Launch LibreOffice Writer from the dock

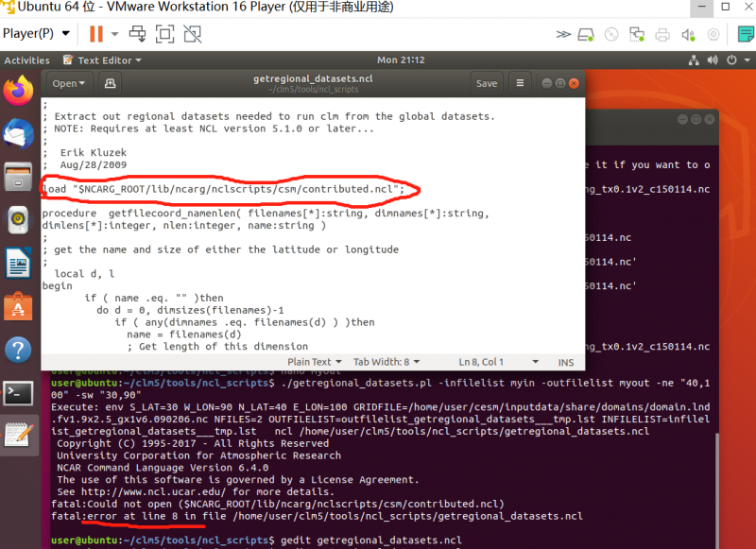(x=18, y=263)
